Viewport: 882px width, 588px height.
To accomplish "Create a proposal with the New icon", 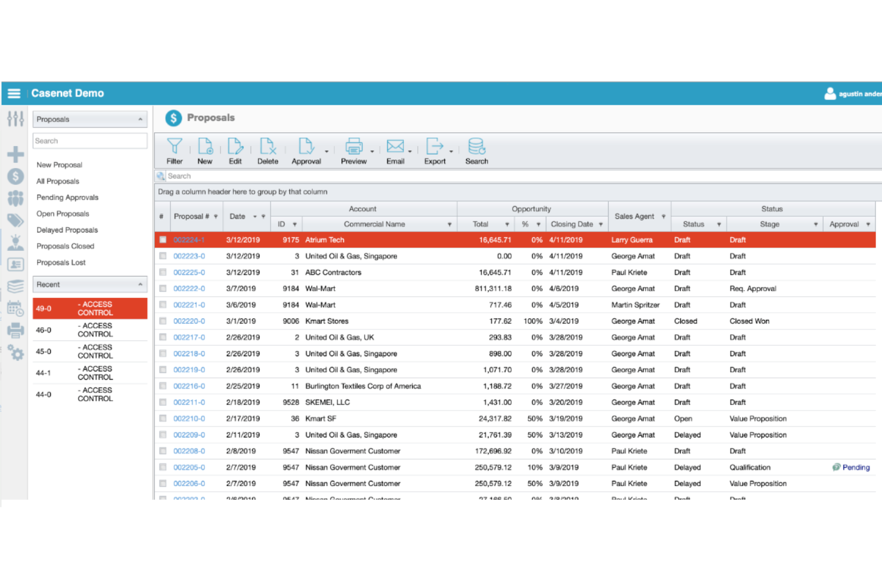I will (x=205, y=147).
